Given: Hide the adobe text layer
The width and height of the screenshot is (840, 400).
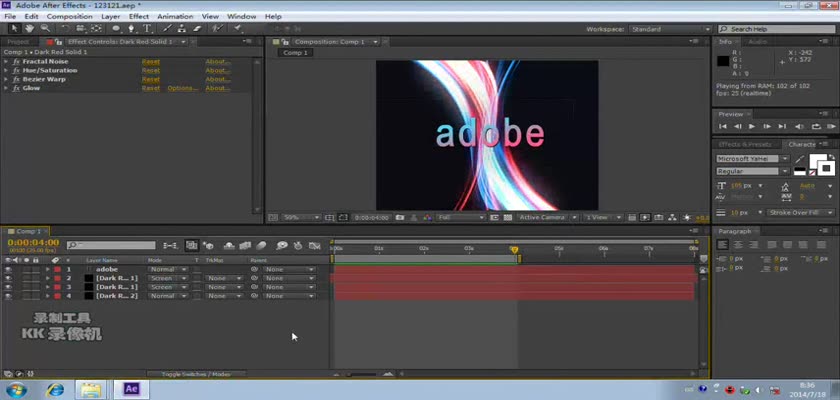Looking at the screenshot, I should [x=8, y=269].
